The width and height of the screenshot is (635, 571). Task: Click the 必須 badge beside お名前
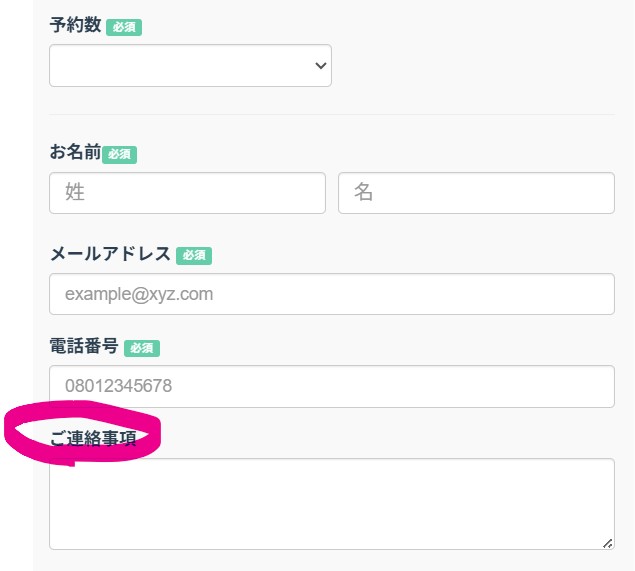click(119, 155)
